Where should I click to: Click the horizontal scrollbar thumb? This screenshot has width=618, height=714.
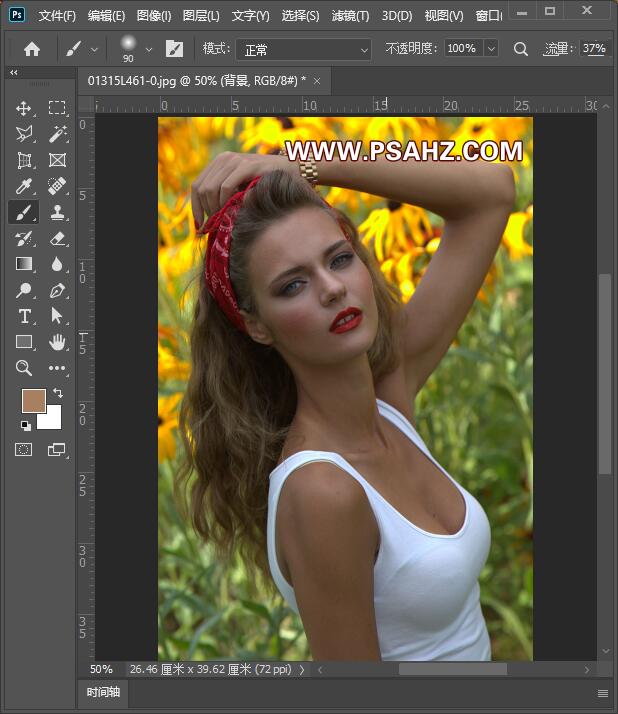[x=453, y=669]
